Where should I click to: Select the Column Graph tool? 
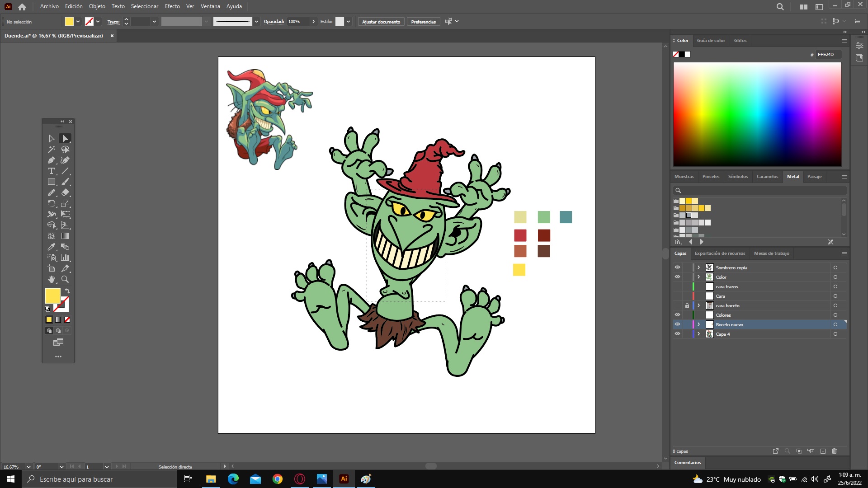tap(65, 258)
